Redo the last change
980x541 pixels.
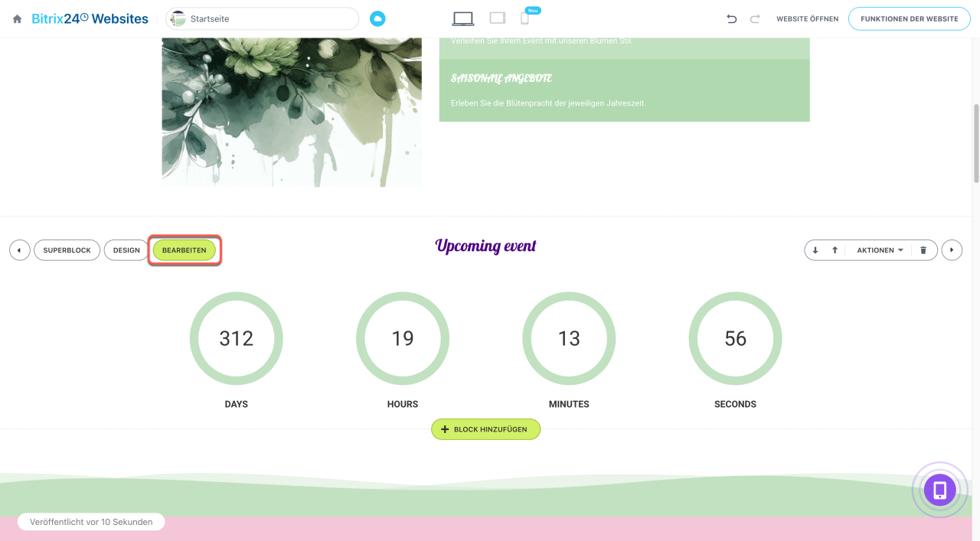[755, 18]
